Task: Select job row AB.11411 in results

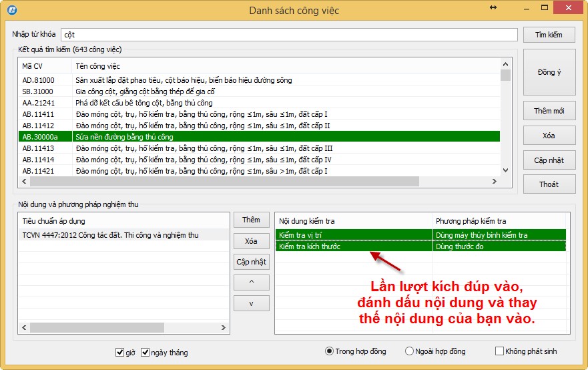Action: pyautogui.click(x=200, y=114)
